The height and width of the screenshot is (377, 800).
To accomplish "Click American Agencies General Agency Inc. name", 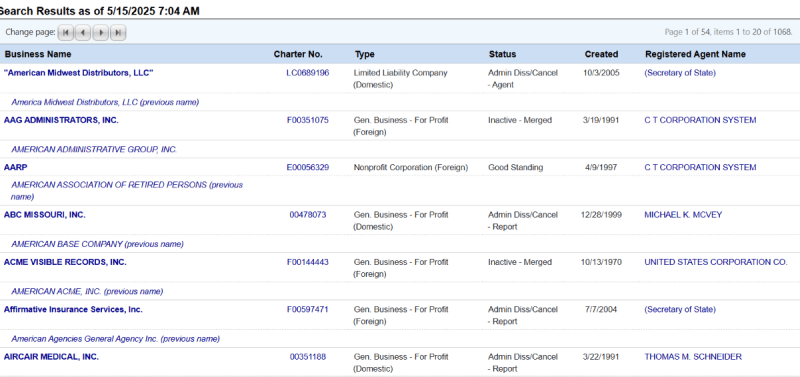I will [115, 339].
